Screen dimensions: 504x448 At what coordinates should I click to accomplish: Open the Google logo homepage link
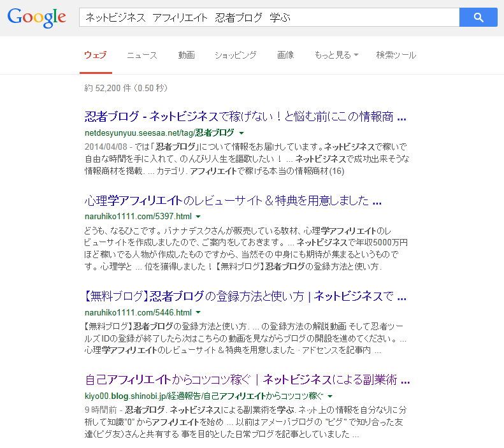click(37, 18)
